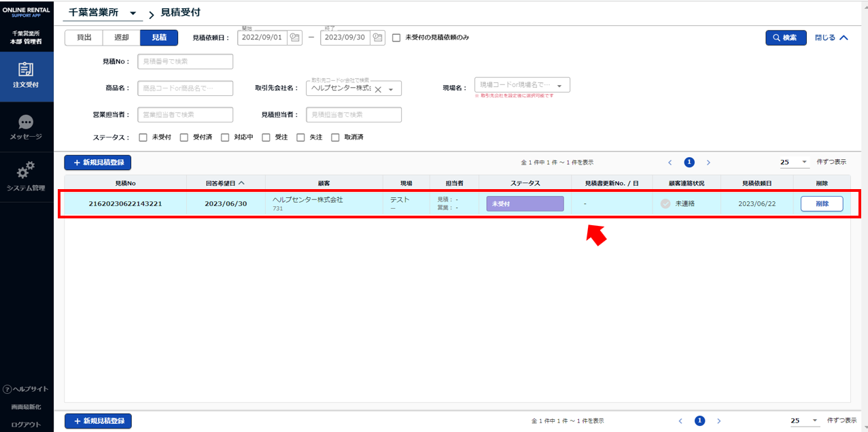Viewport: 868px width, 432px height.
Task: Open the メッセージ chat icon
Action: point(26,122)
